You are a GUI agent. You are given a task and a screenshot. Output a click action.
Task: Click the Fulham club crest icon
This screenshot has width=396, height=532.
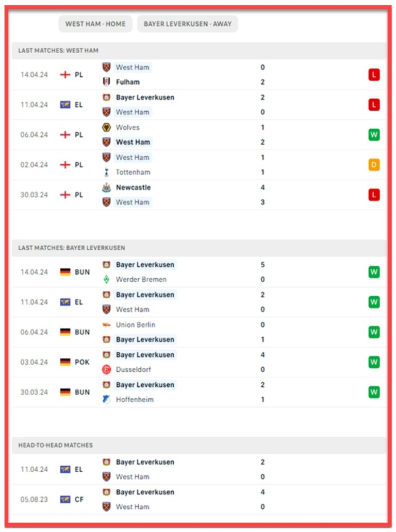[x=106, y=82]
